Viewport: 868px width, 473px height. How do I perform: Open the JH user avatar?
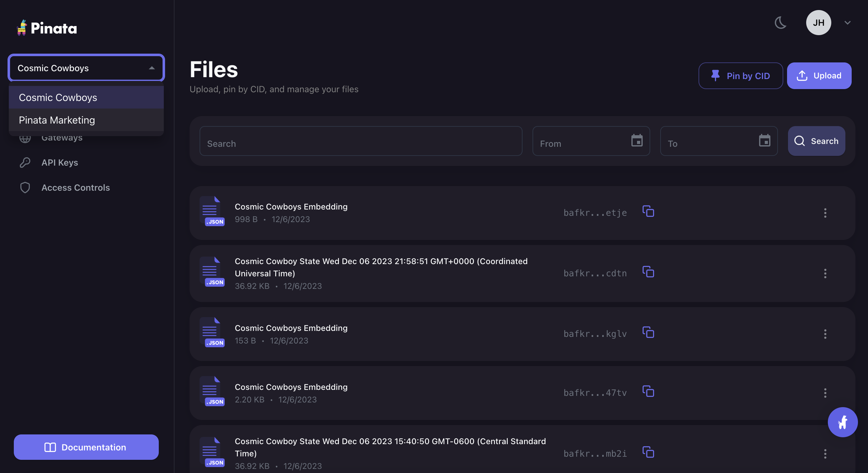pos(818,23)
